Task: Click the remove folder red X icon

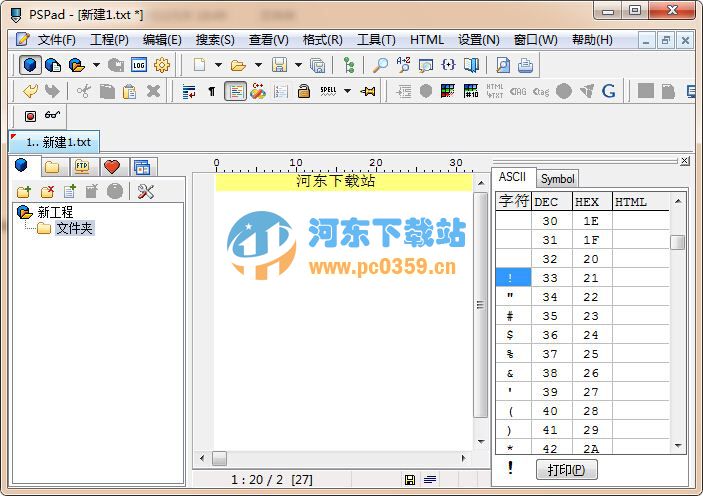Action: [47, 192]
